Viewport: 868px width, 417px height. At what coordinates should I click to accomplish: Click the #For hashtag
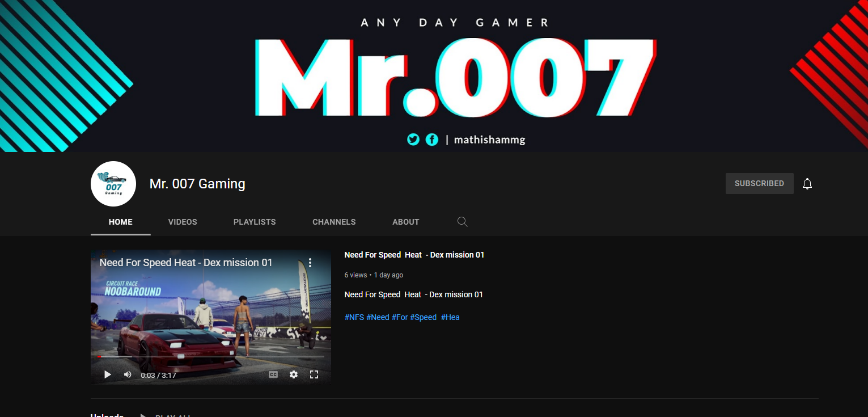click(400, 317)
